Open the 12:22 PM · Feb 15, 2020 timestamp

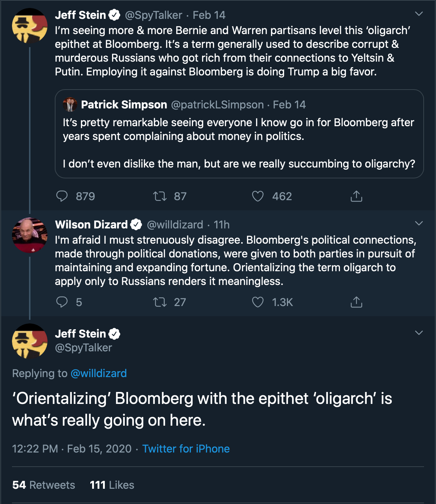71,449
